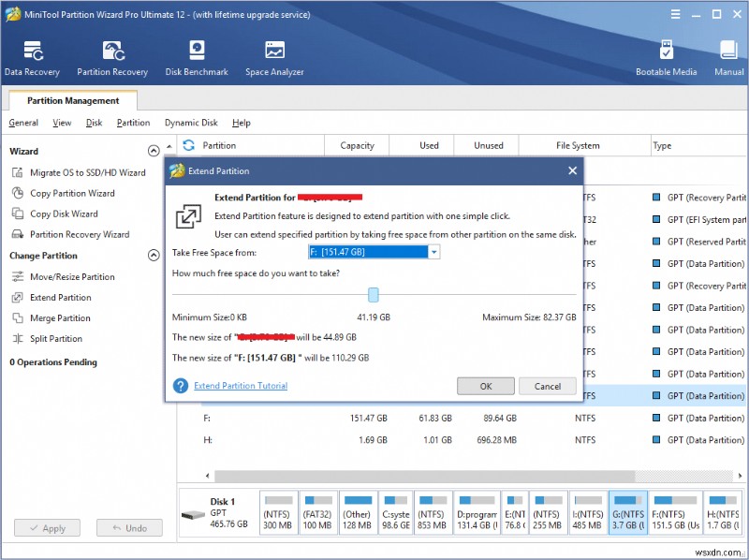Select Merge Partition in the sidebar
Screen dimensions: 749x560
pyautogui.click(x=58, y=317)
